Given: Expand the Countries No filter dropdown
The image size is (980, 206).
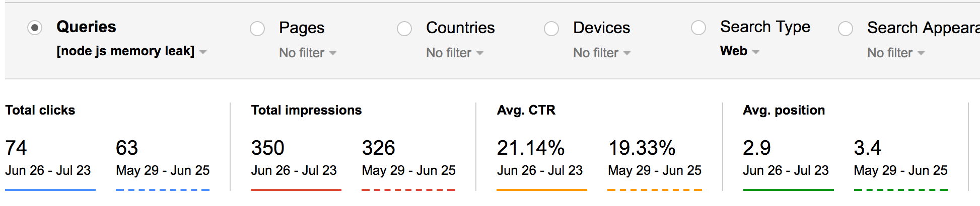Looking at the screenshot, I should point(454,53).
